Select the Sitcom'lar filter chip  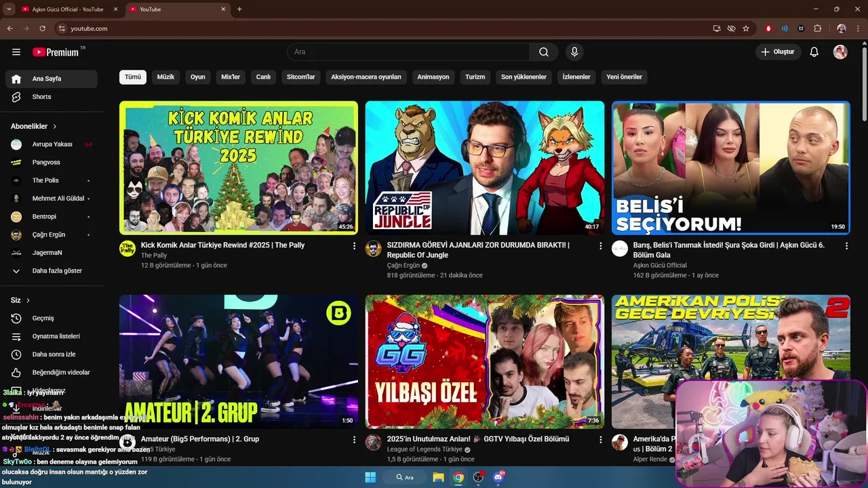[x=301, y=77]
